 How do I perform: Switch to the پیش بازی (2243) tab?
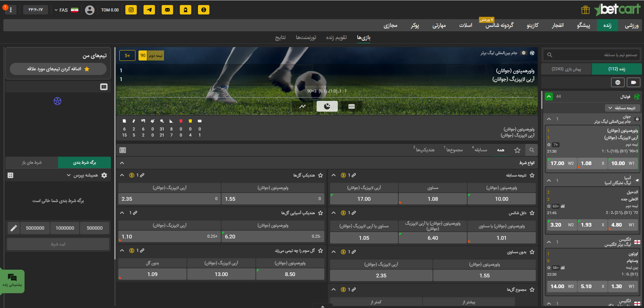566,69
